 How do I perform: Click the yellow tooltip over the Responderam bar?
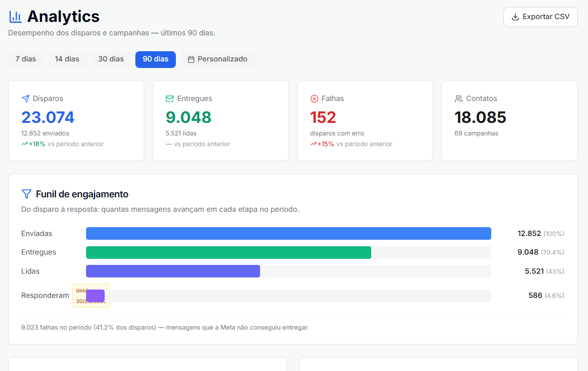pyautogui.click(x=91, y=296)
